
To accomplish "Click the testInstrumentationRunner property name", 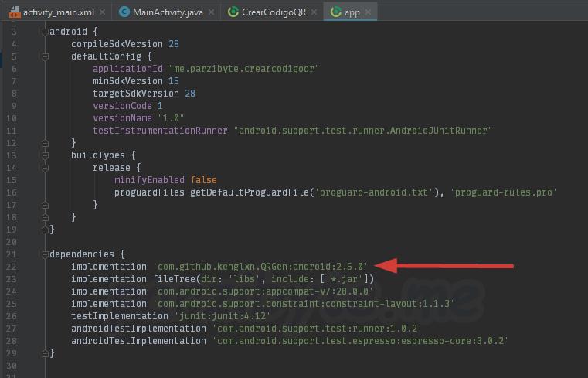I will click(160, 131).
